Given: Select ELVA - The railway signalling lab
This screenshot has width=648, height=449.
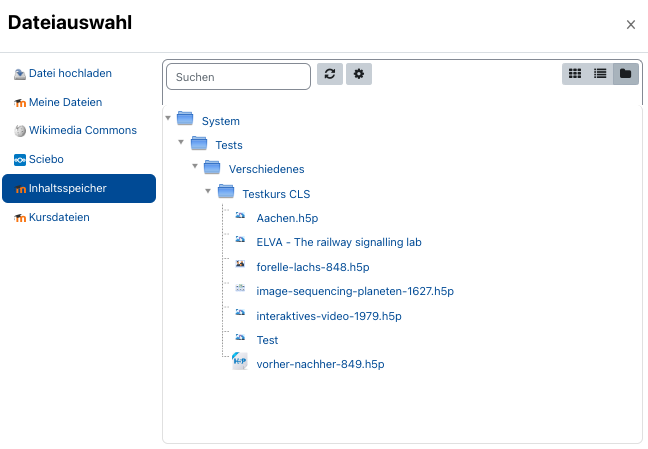Looking at the screenshot, I should 339,242.
